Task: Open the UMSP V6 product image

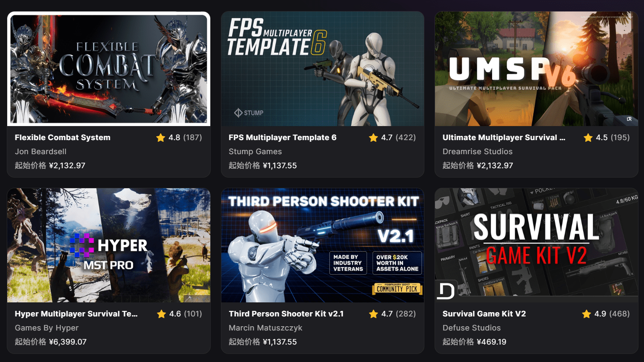Action: 536,69
